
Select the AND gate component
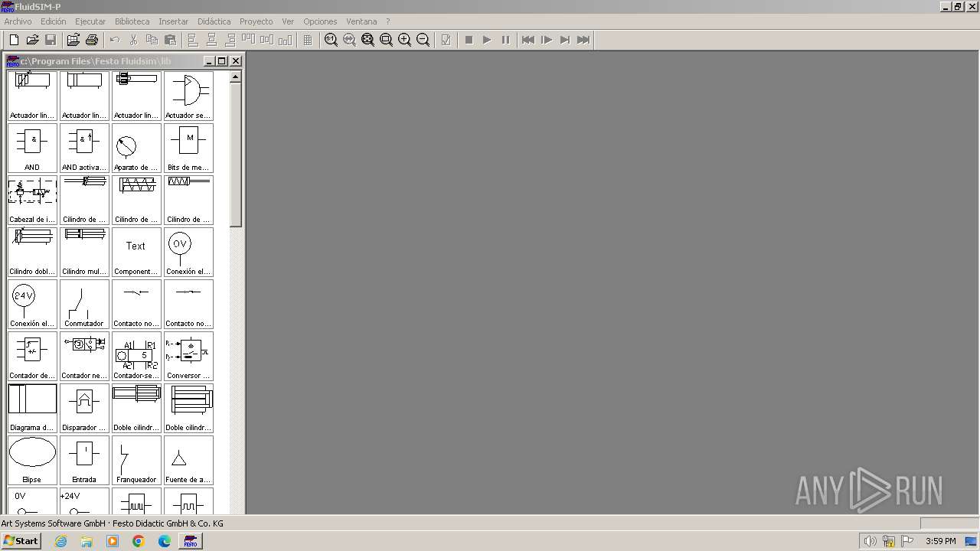tap(32, 148)
